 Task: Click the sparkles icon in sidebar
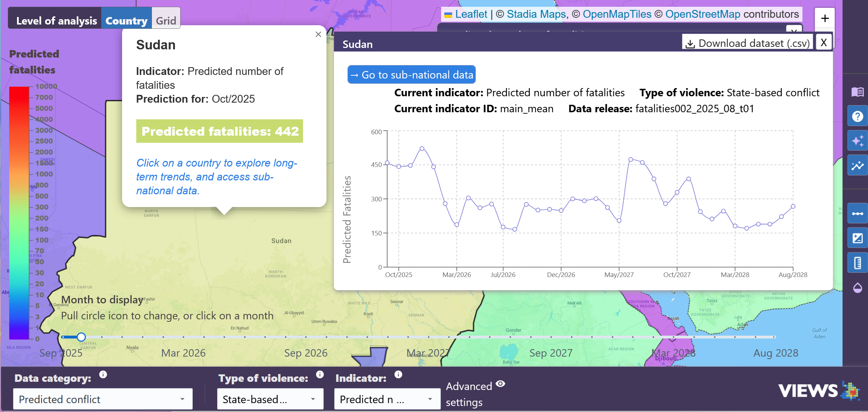click(x=857, y=141)
